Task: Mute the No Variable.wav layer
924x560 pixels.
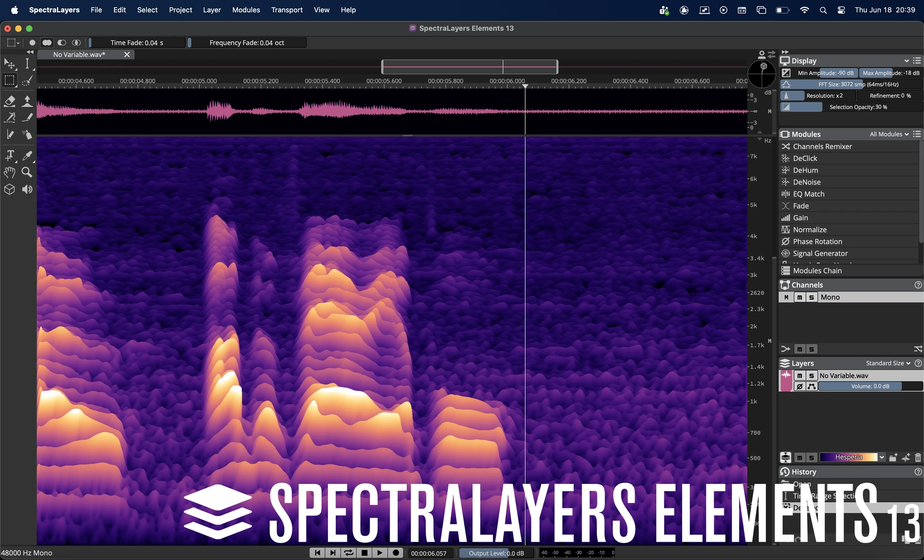Action: point(799,376)
